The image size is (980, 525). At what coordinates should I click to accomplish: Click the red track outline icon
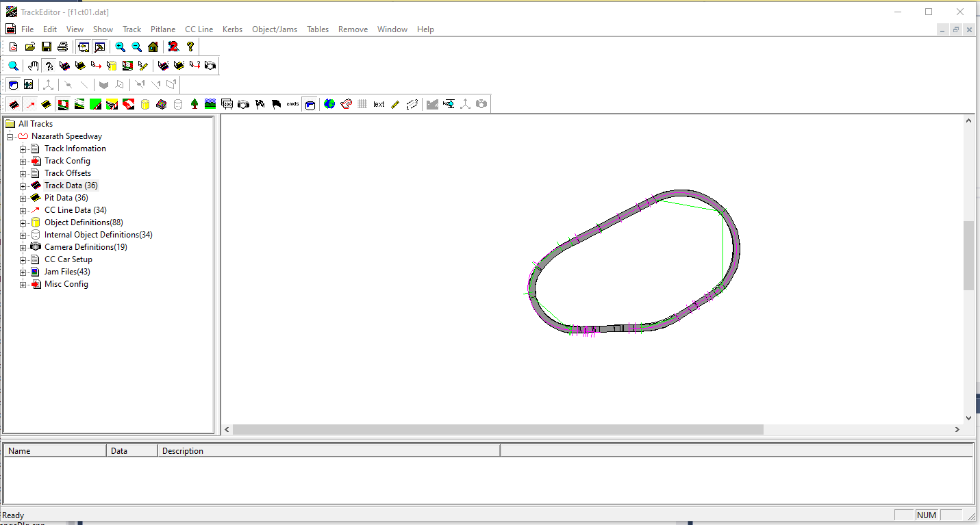pos(346,104)
